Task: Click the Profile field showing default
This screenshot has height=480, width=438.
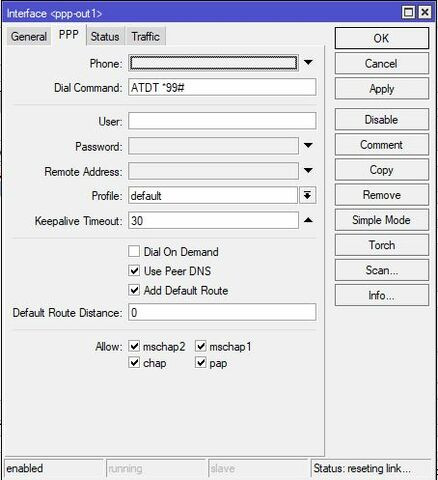Action: pyautogui.click(x=213, y=195)
